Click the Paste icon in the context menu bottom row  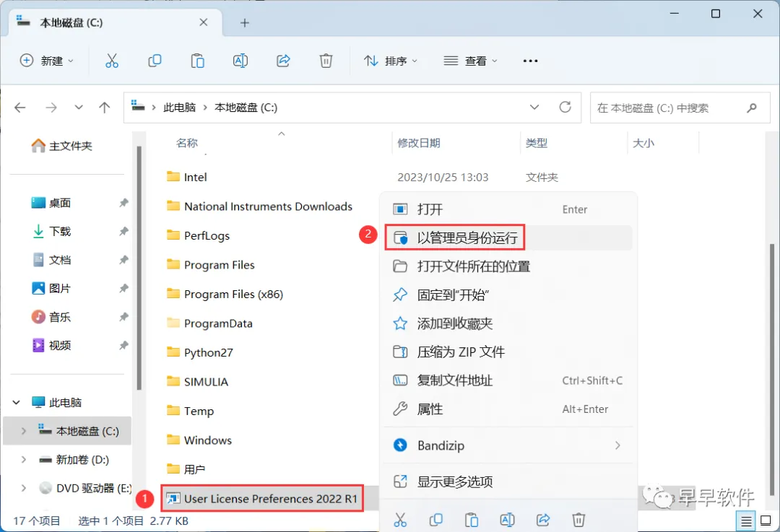(472, 520)
